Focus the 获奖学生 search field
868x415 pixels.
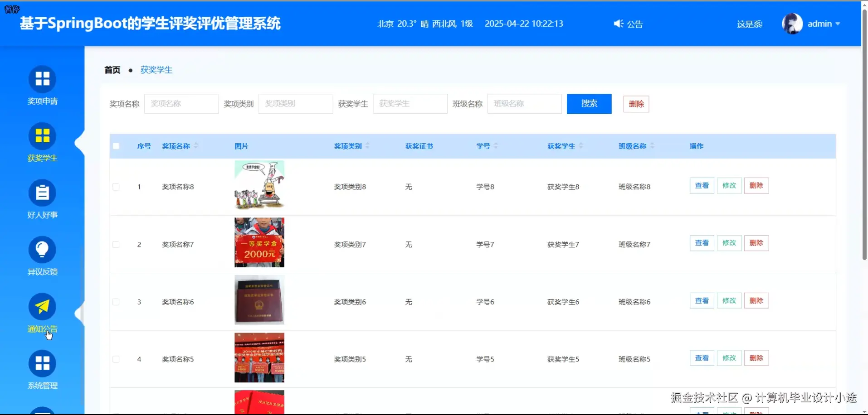pos(410,104)
